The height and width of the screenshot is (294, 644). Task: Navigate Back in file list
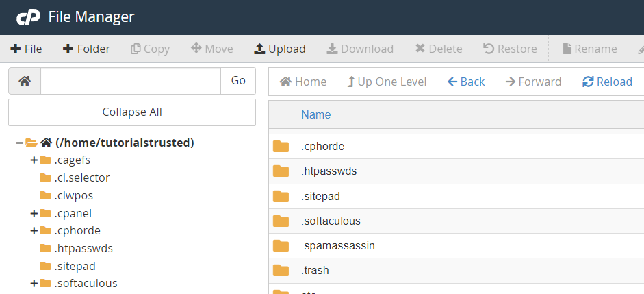[466, 82]
